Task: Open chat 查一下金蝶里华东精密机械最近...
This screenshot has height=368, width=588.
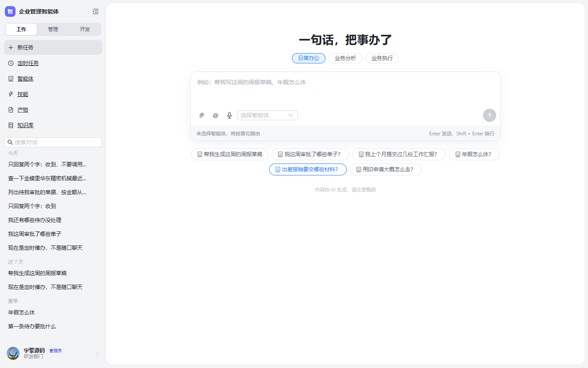Action: pos(53,178)
